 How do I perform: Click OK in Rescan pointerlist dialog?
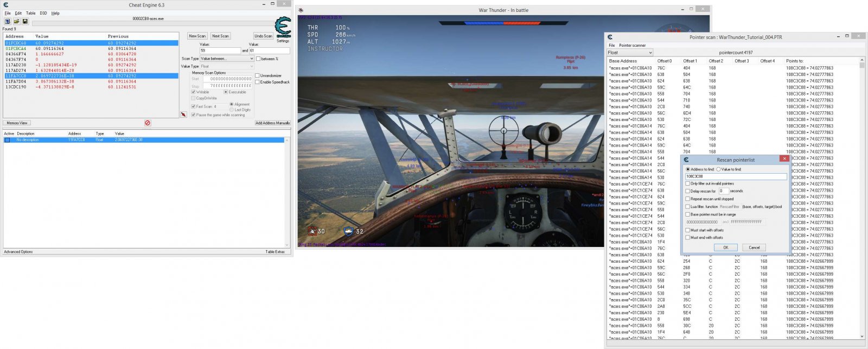click(x=725, y=248)
